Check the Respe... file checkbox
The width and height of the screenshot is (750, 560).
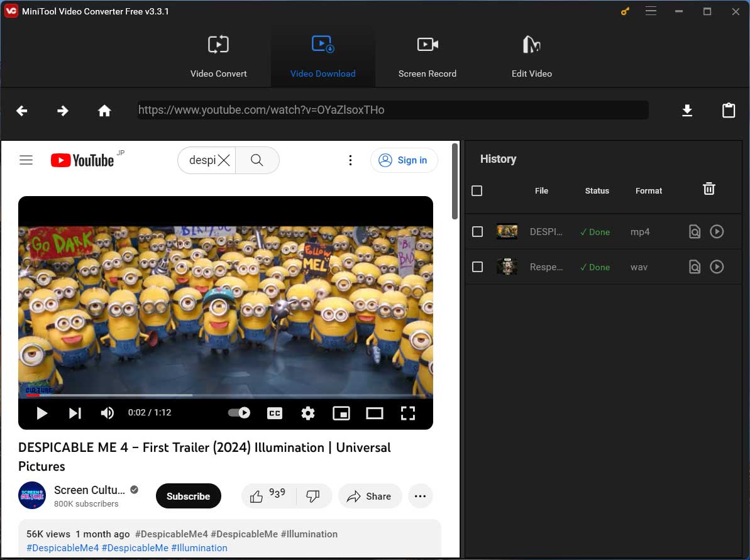[477, 267]
